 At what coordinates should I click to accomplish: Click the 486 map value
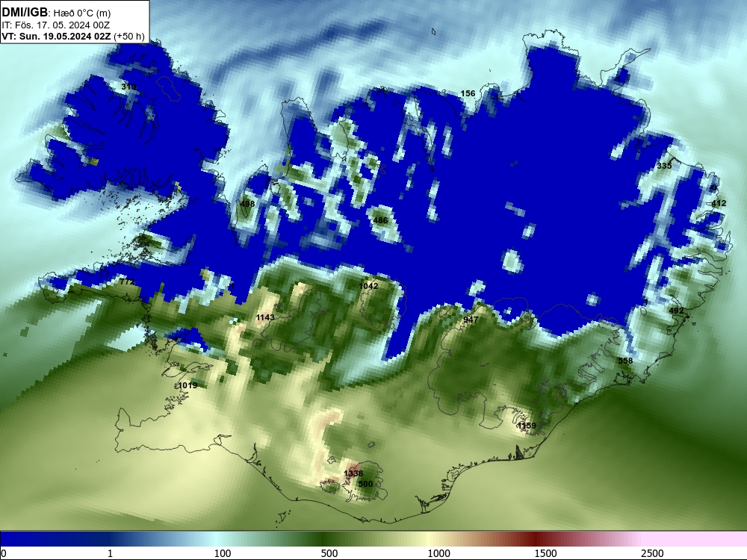tap(380, 220)
